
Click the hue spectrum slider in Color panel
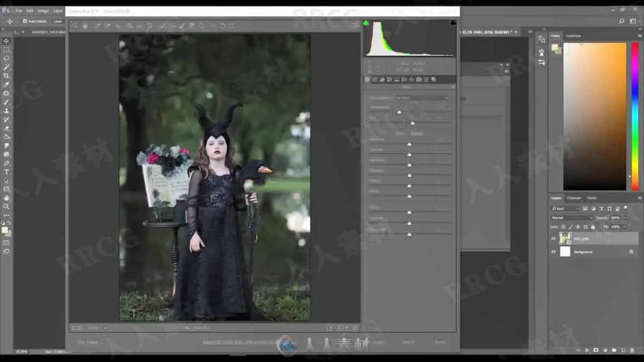[x=635, y=116]
